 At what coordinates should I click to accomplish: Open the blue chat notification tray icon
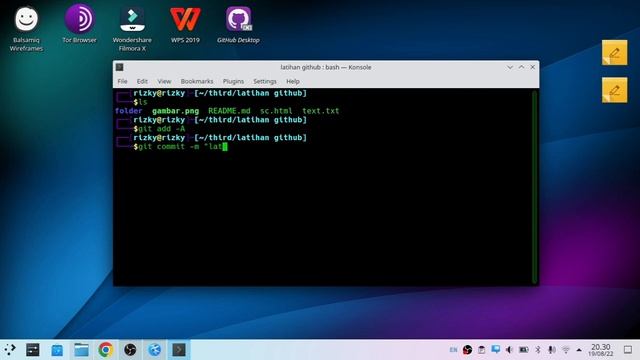(x=496, y=349)
